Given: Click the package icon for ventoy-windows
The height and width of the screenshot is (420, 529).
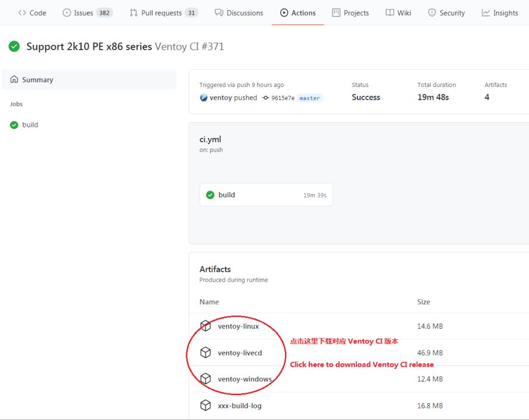Looking at the screenshot, I should click(x=206, y=379).
